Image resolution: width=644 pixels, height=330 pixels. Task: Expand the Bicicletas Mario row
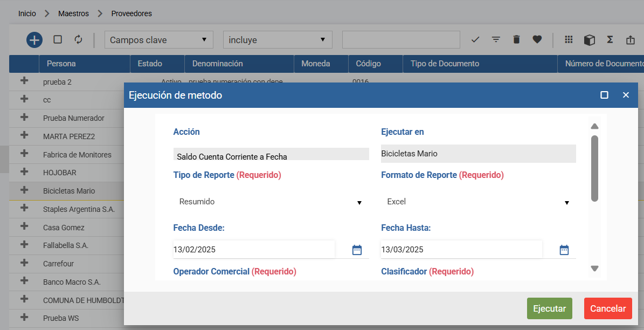24,190
